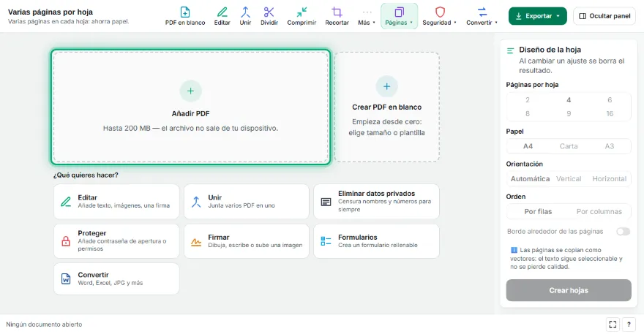Click the signature icon on Firmar card
The image size is (644, 334).
click(x=196, y=242)
